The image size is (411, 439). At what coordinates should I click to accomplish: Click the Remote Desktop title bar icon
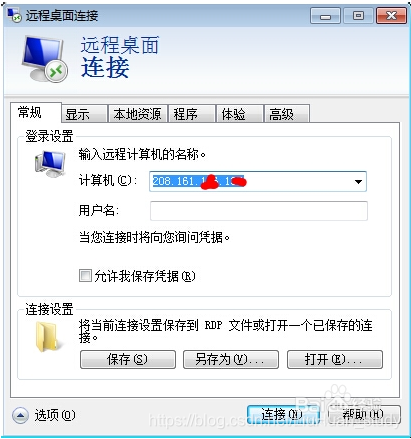(15, 15)
